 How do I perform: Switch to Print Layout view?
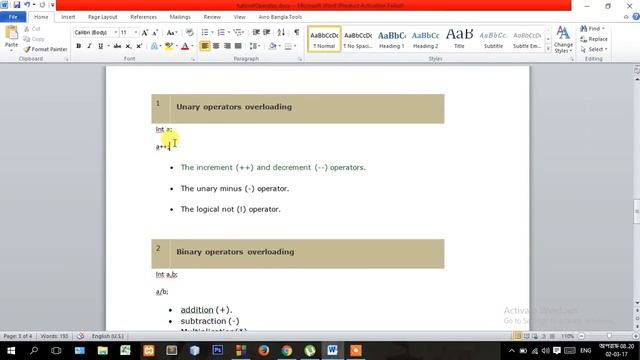click(x=518, y=336)
